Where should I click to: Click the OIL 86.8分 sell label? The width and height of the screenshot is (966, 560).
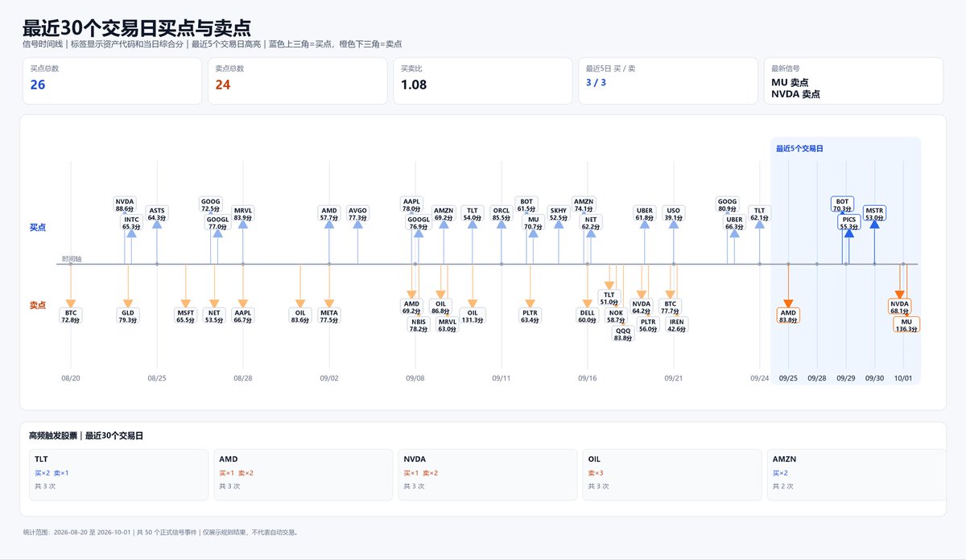point(440,307)
